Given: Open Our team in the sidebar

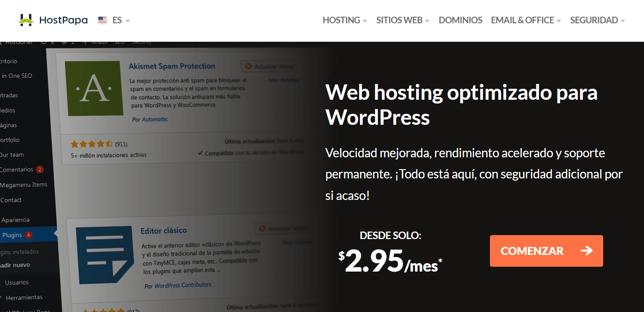Looking at the screenshot, I should point(12,155).
